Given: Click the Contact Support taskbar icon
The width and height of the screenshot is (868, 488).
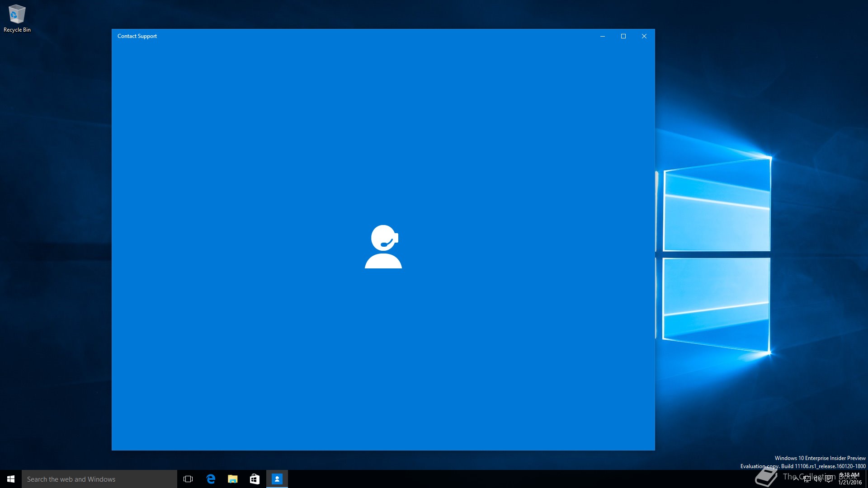Looking at the screenshot, I should click(277, 479).
